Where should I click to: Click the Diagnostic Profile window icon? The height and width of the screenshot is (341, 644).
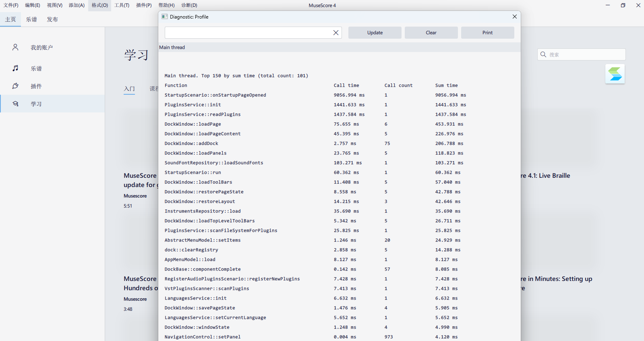tap(164, 17)
